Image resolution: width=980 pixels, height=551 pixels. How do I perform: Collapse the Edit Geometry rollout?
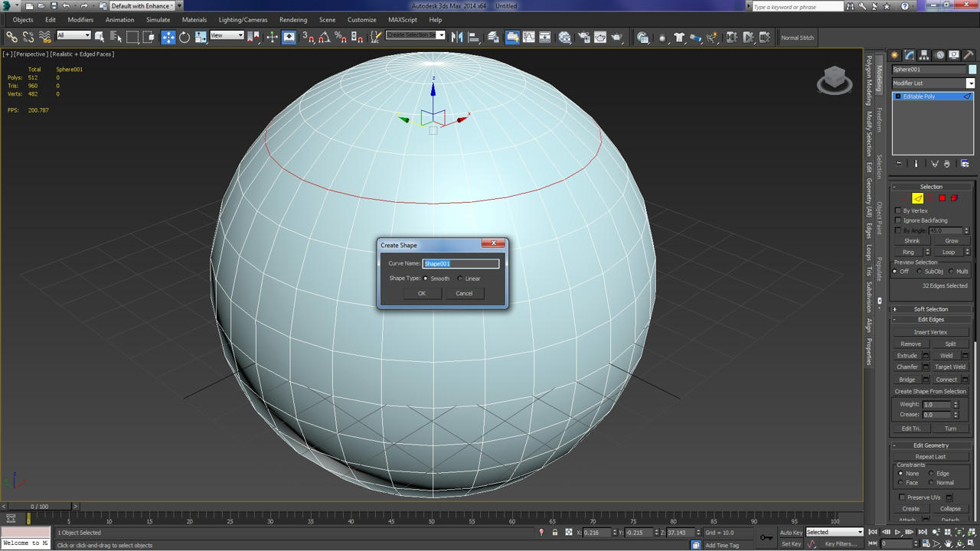pos(931,445)
